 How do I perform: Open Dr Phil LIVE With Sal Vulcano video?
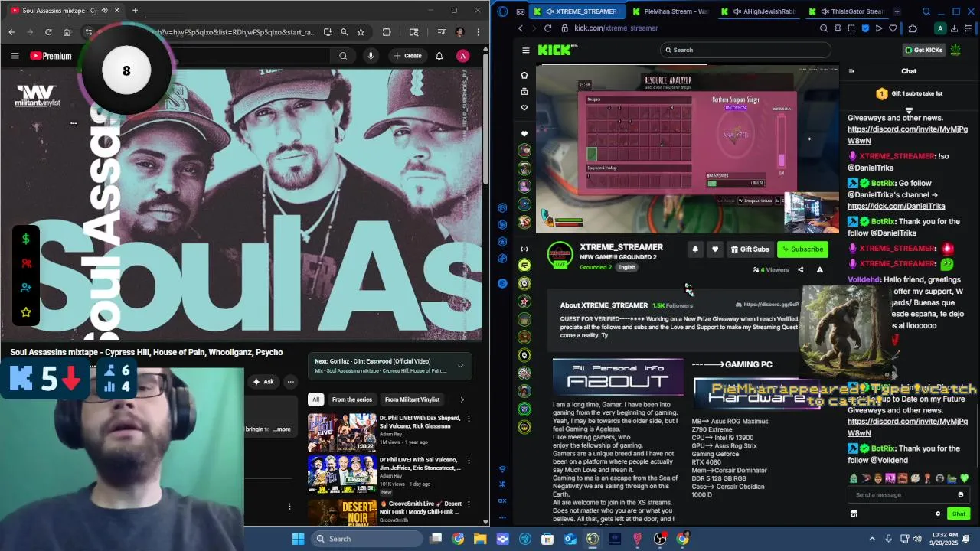coord(341,474)
